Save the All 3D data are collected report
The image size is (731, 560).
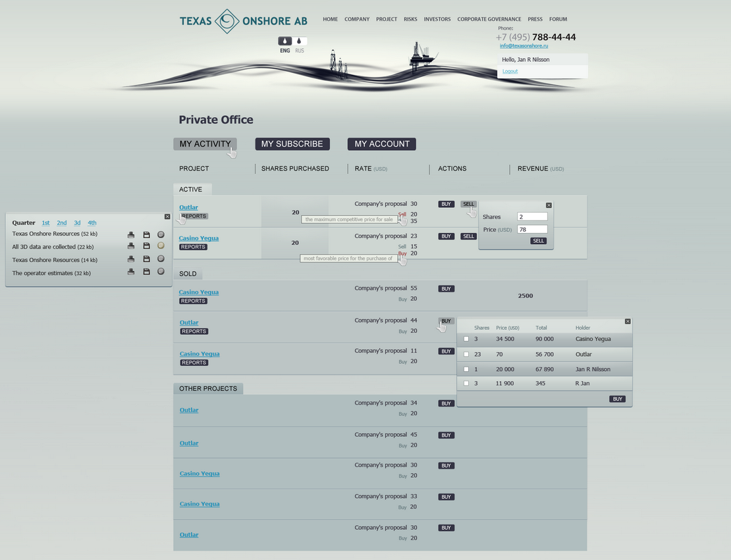tap(146, 246)
